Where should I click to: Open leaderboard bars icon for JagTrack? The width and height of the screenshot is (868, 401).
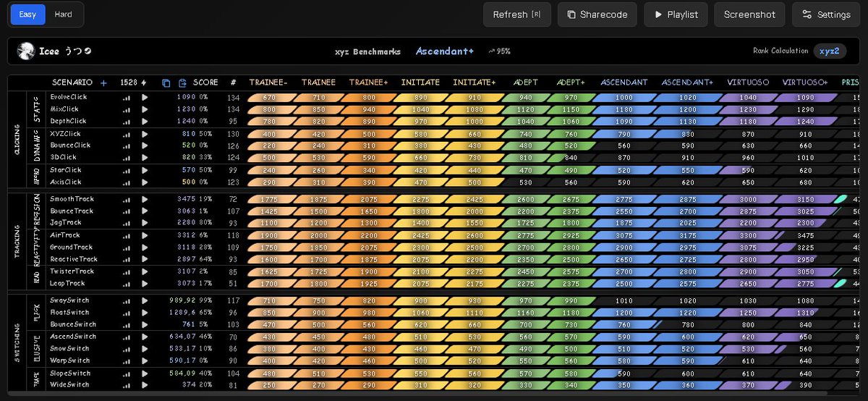tap(127, 223)
